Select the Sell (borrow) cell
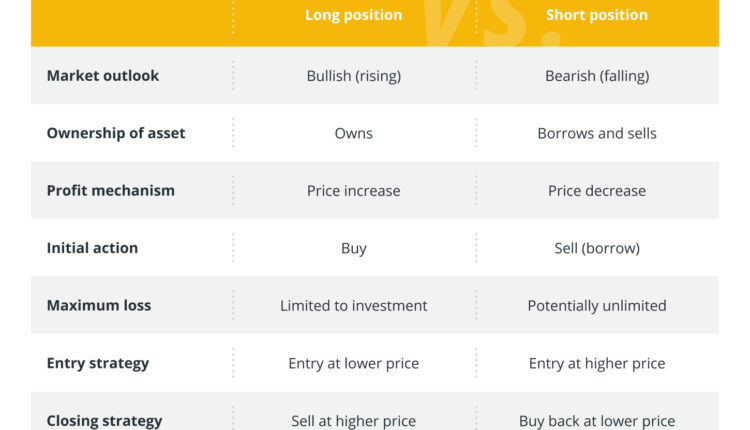This screenshot has height=430, width=750. click(x=597, y=248)
